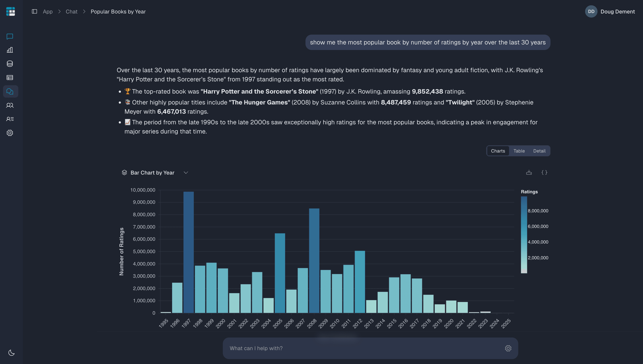
Task: Select the Database icon in the sidebar
Action: [10, 64]
